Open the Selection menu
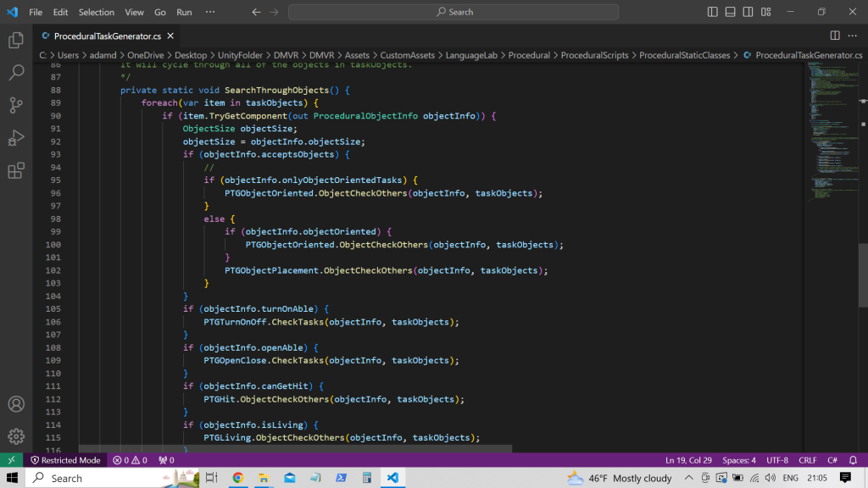The height and width of the screenshot is (488, 868). pyautogui.click(x=96, y=13)
